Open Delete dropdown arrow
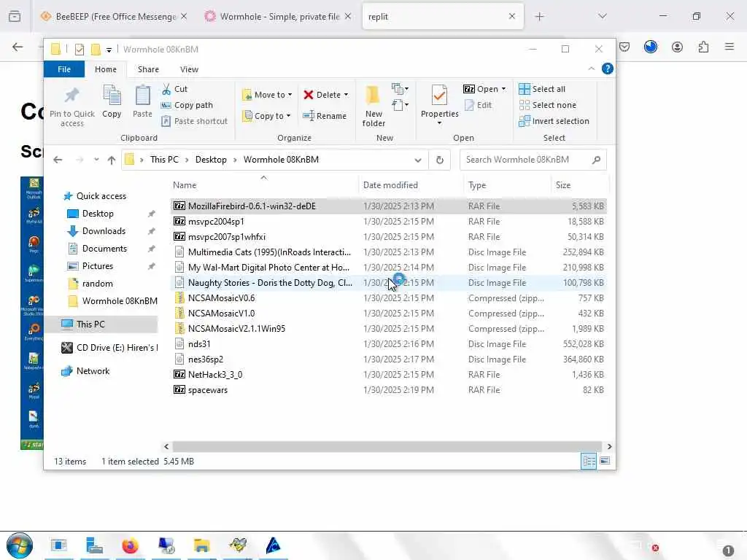This screenshot has width=747, height=560. click(x=346, y=95)
